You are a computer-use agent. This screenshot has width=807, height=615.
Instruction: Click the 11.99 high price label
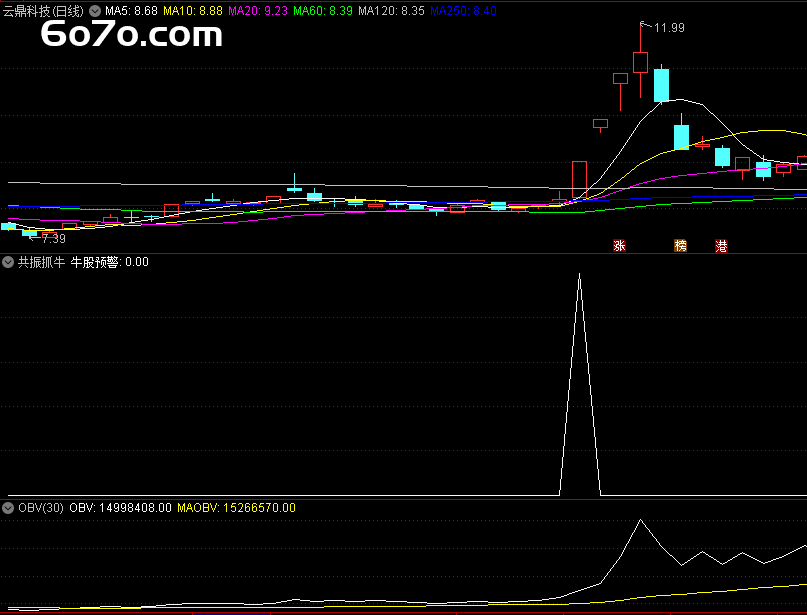click(x=669, y=28)
